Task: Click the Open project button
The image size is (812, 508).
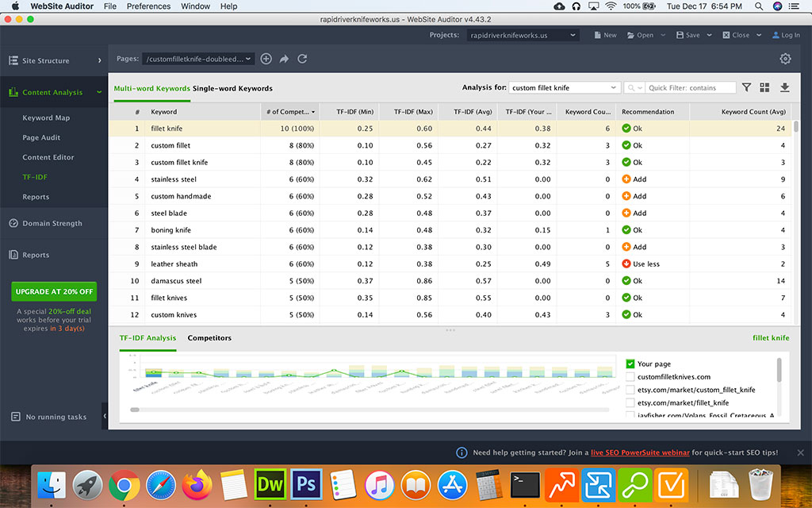Action: click(x=640, y=35)
